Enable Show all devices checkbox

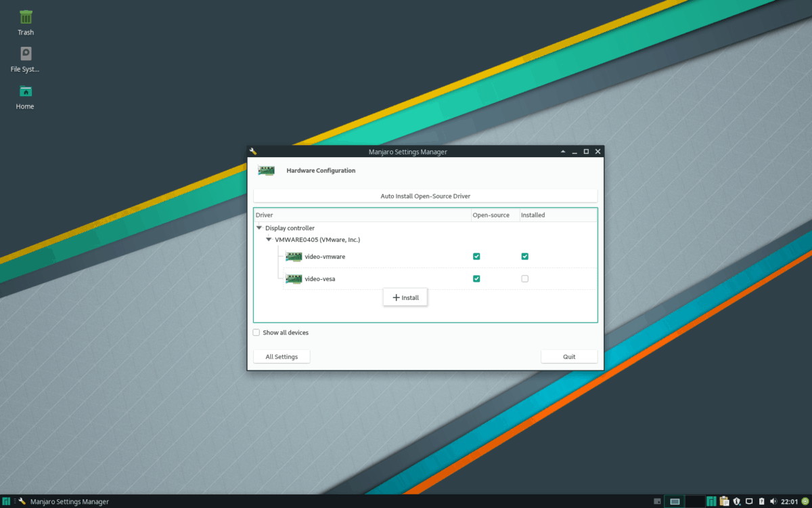click(x=256, y=333)
